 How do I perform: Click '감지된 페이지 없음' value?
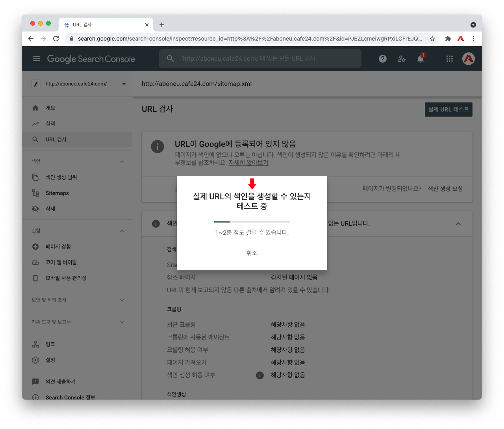point(294,277)
